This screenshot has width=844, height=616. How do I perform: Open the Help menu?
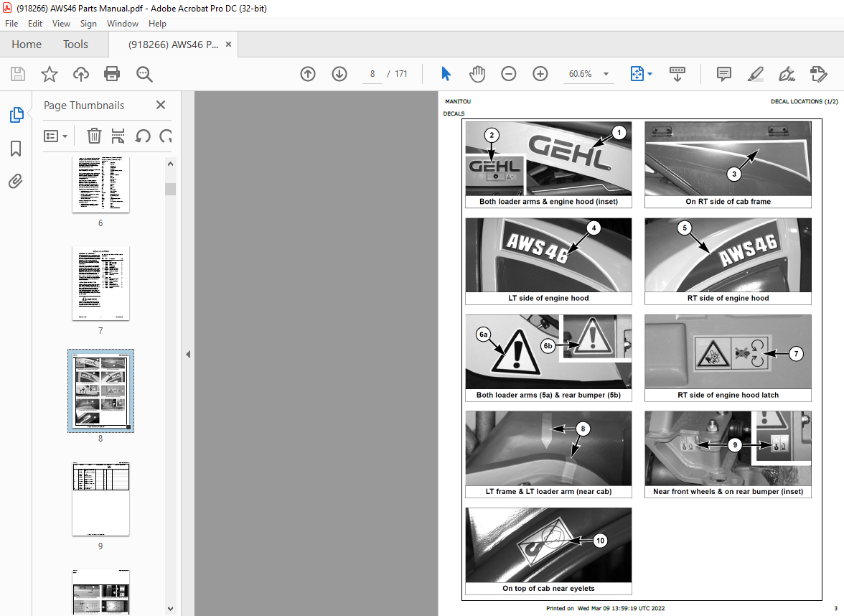157,24
